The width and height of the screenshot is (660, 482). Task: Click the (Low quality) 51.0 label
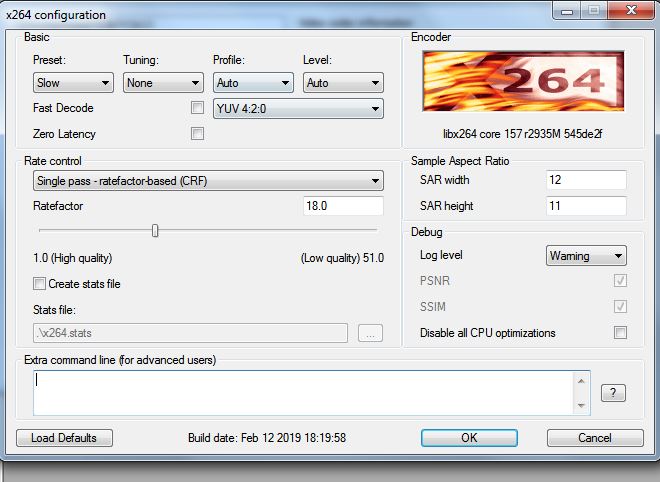(x=342, y=258)
